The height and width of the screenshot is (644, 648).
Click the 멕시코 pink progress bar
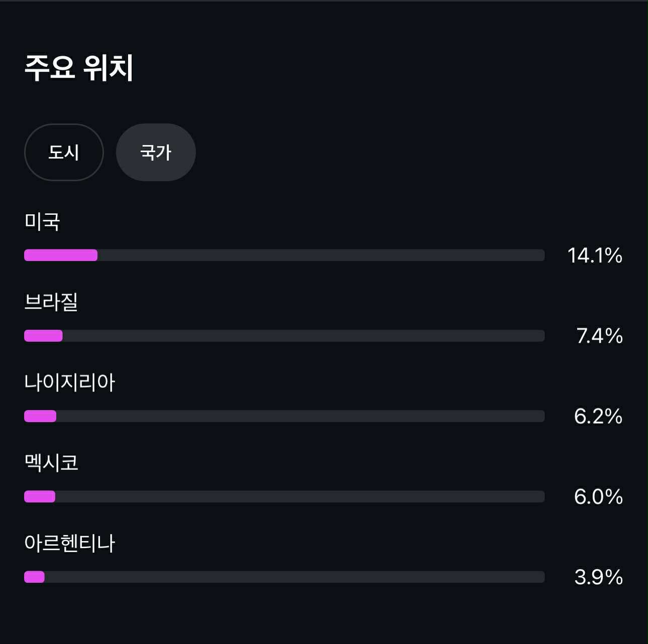[x=40, y=496]
